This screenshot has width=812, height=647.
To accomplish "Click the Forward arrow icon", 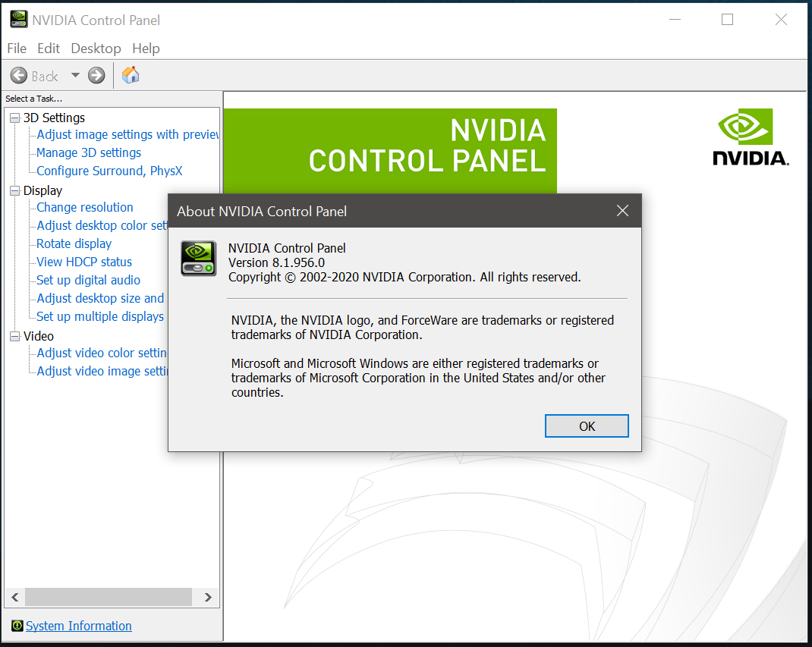I will pyautogui.click(x=96, y=76).
